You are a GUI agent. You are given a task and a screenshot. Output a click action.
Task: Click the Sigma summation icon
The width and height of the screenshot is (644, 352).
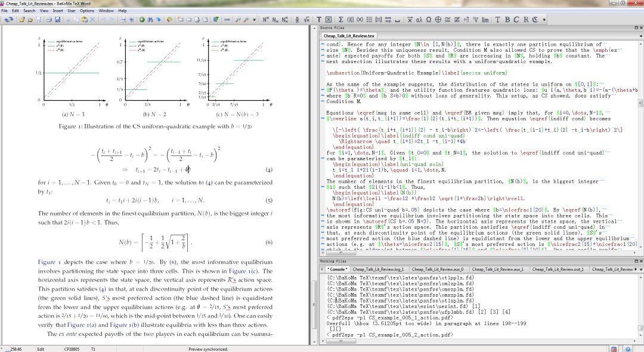click(340, 20)
